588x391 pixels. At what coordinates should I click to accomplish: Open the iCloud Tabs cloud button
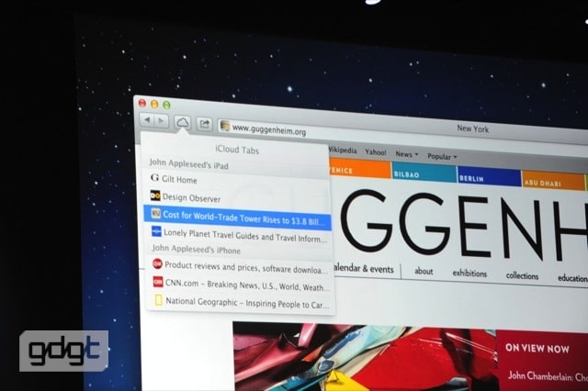182,122
